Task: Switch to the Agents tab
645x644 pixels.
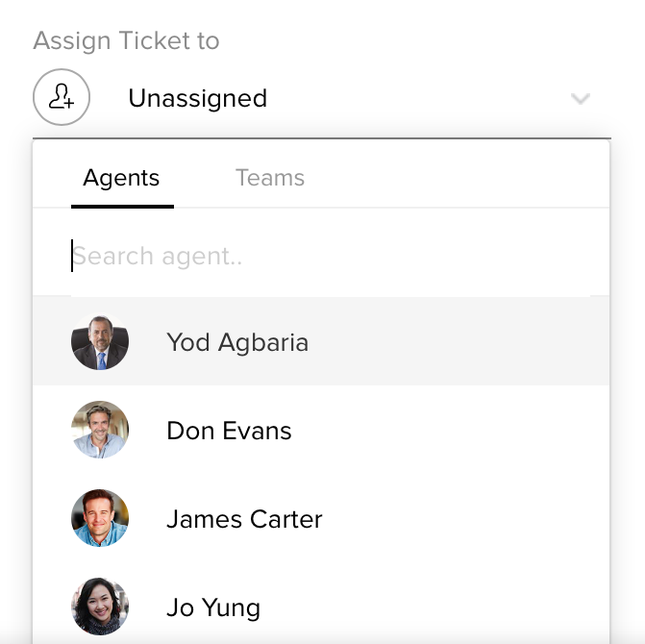Action: 121,178
